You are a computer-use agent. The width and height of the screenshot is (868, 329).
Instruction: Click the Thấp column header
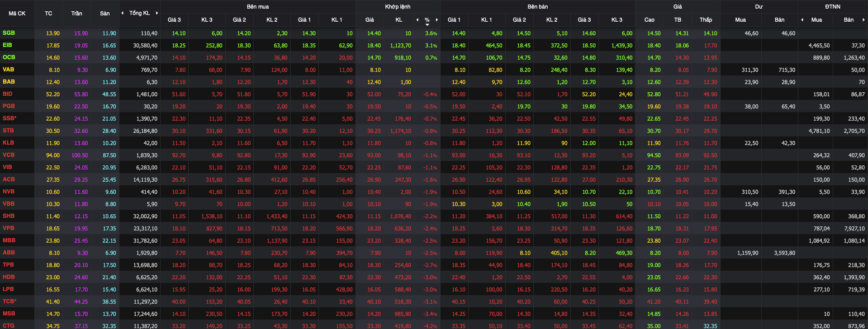pyautogui.click(x=706, y=20)
